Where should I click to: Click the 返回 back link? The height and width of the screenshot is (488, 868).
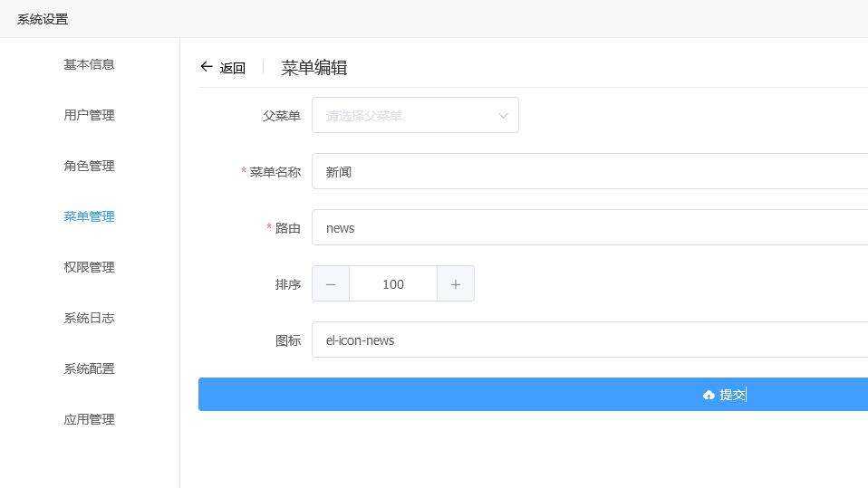[x=233, y=68]
